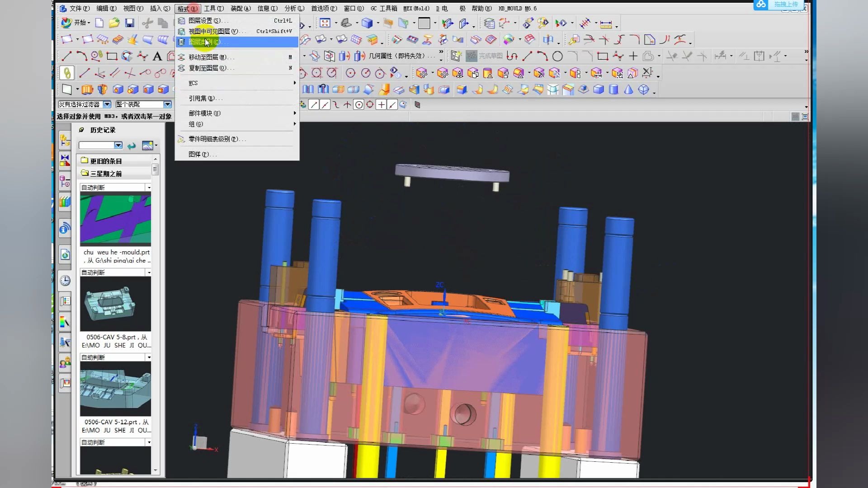The image size is (868, 488).
Task: Open the Assembly Navigator sidebar icon
Action: (x=65, y=141)
